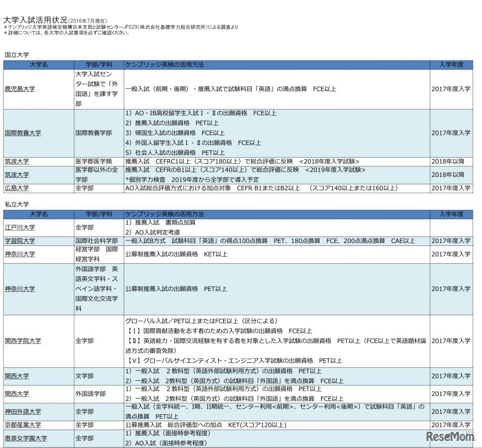Click 学部/学科 header in 国立大学 table
Image resolution: width=482 pixels, height=448 pixels.
tap(99, 65)
